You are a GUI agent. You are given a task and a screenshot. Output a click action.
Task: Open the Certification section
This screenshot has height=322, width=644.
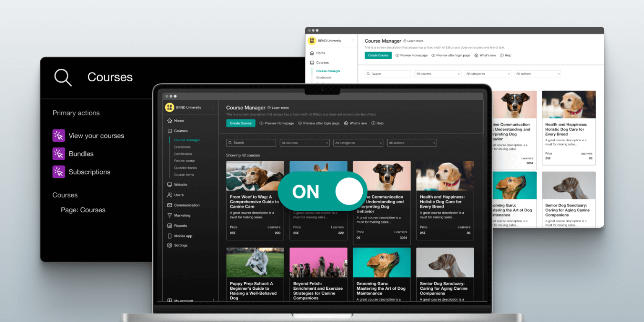click(x=182, y=154)
